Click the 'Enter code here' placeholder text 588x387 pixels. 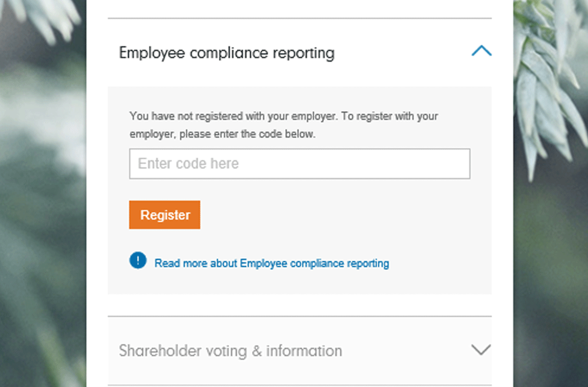tap(188, 164)
